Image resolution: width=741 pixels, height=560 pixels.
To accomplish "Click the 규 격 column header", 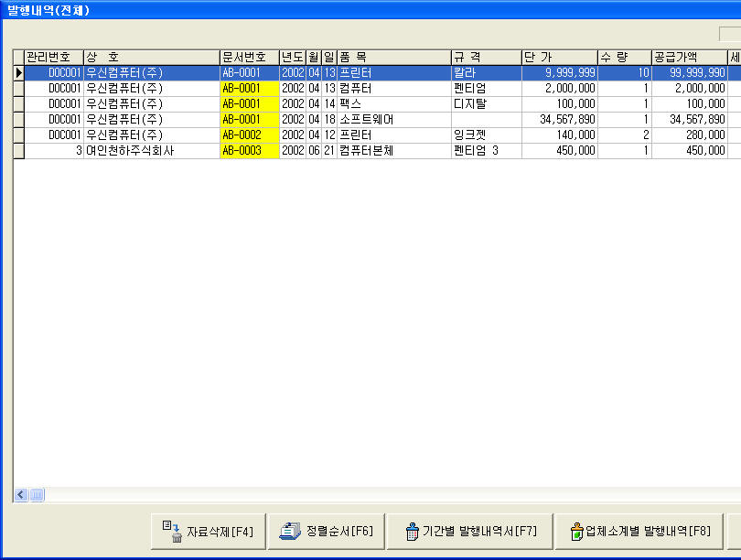I will 487,57.
